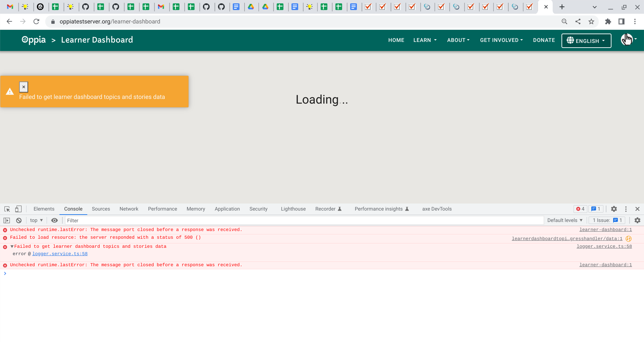Clear the console messages
This screenshot has height=342, width=644.
click(x=19, y=220)
